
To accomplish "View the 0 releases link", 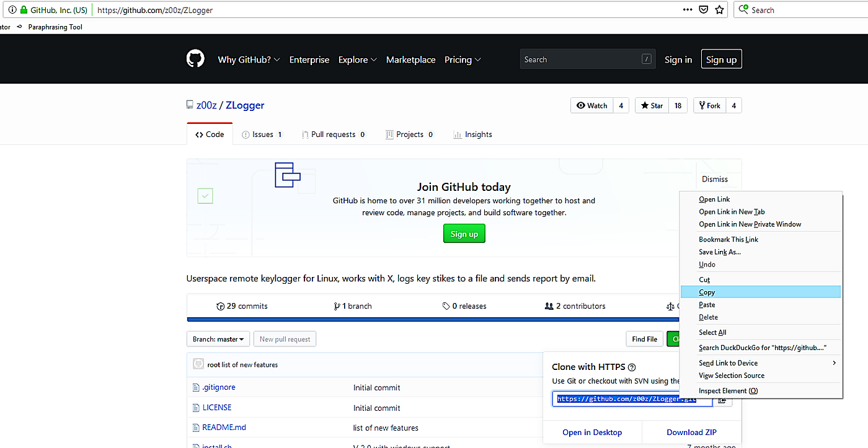I will [x=464, y=306].
